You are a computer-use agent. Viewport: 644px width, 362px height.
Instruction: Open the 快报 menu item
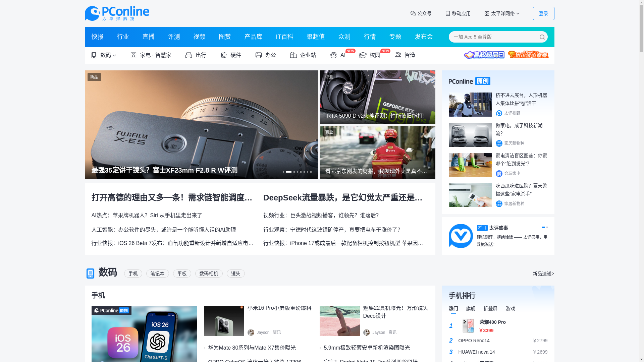pyautogui.click(x=97, y=37)
